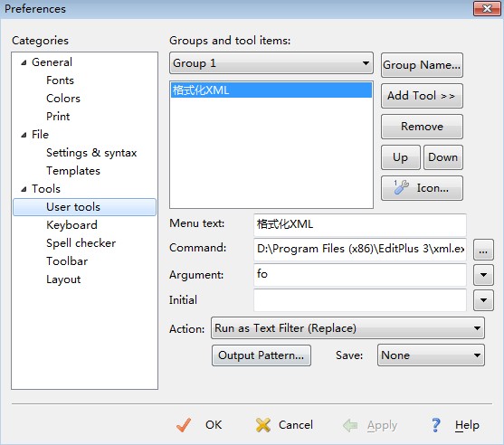Image resolution: width=504 pixels, height=445 pixels.
Task: Expand the Action dropdown list
Action: coord(347,328)
